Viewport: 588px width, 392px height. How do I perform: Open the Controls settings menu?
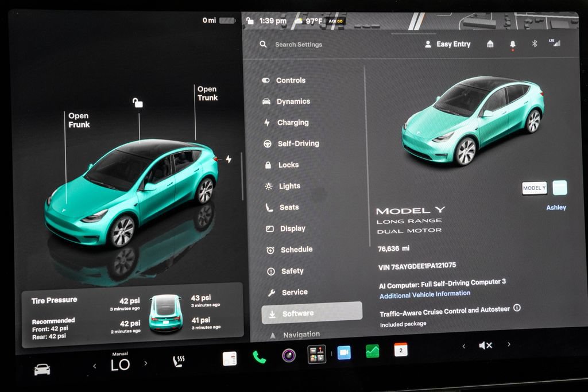[284, 80]
